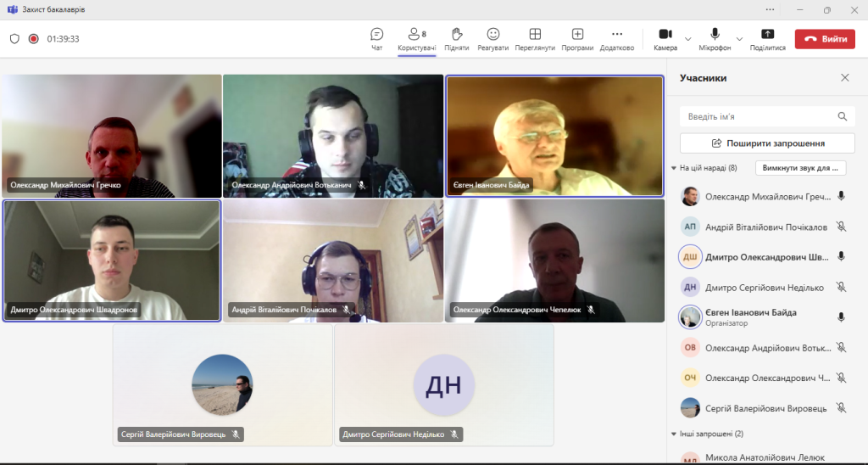Click Вимкнути звук для ... button
The image size is (868, 465).
click(x=800, y=168)
